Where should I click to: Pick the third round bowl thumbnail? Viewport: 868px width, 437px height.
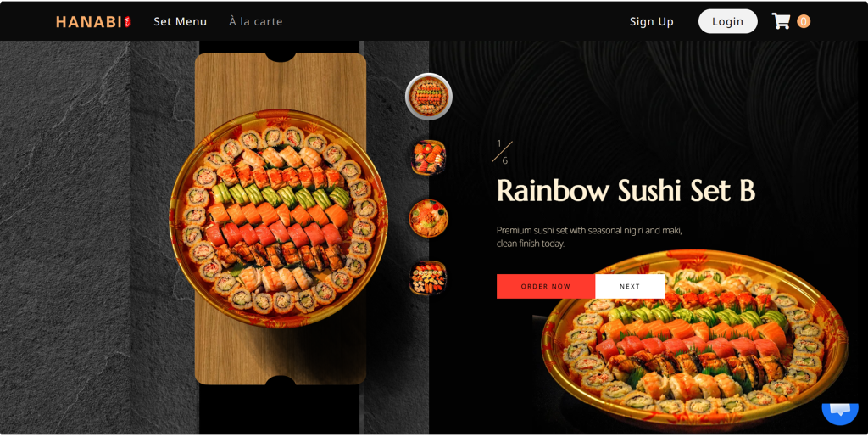point(428,218)
